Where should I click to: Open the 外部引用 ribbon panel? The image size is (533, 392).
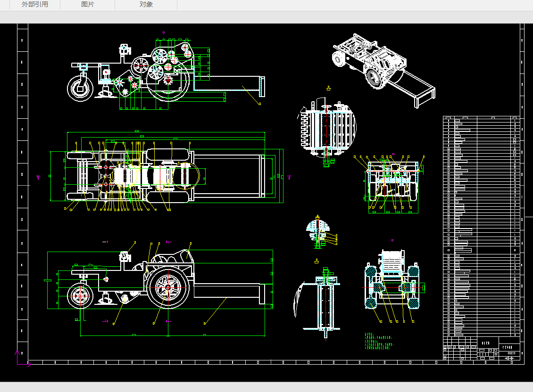(35, 4)
